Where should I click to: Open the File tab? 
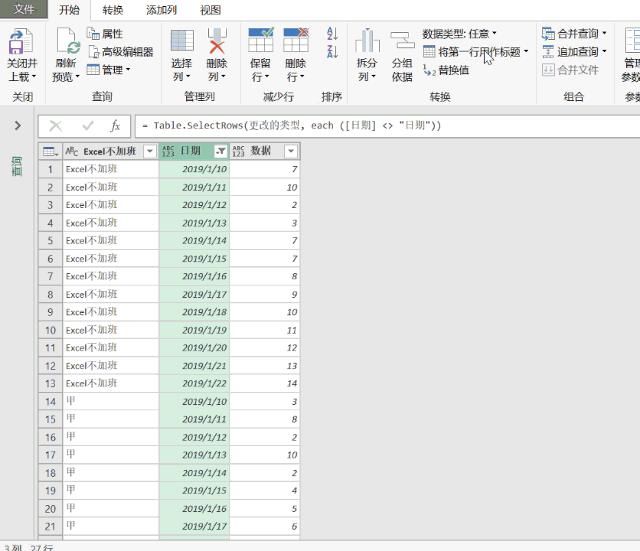pyautogui.click(x=24, y=9)
